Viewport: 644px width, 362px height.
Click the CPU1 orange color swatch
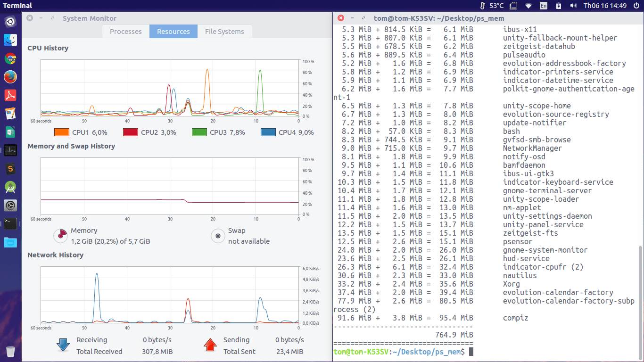[x=62, y=132]
